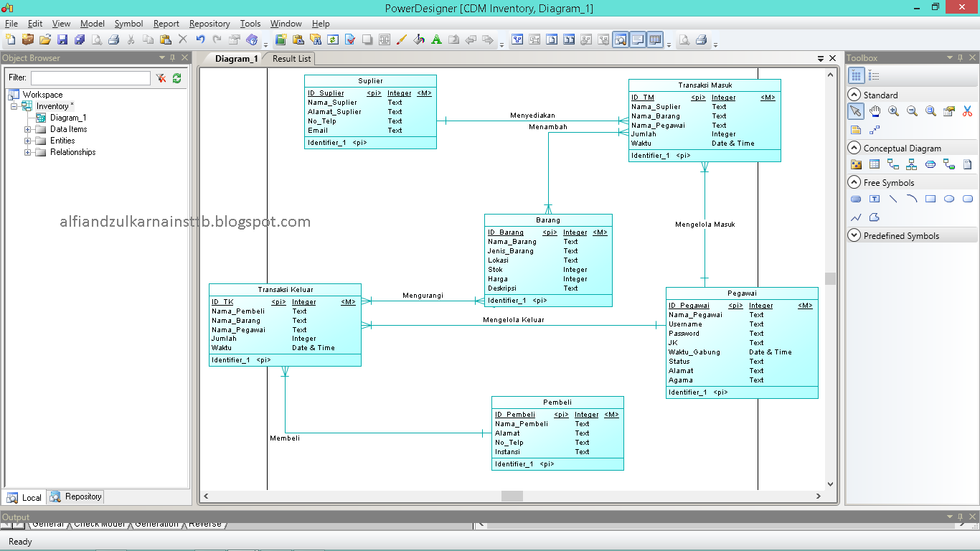Select the Grabber hand tool
The width and height of the screenshot is (980, 551).
874,110
